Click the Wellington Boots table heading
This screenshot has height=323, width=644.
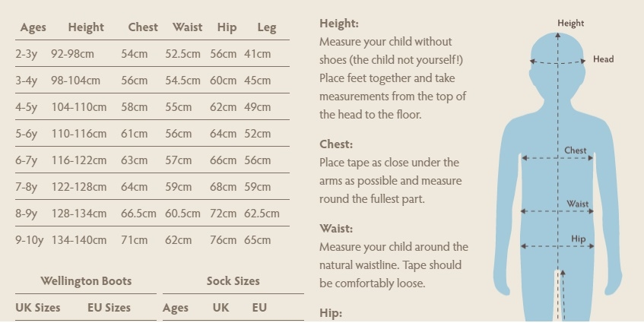pos(86,281)
